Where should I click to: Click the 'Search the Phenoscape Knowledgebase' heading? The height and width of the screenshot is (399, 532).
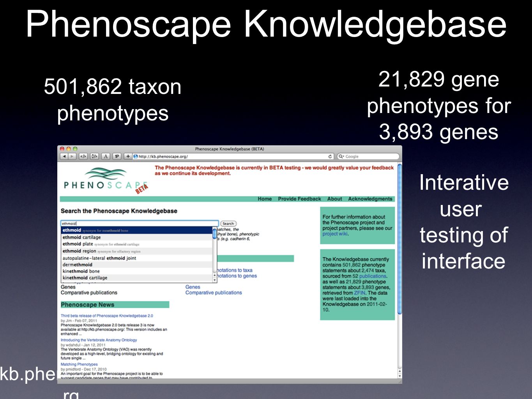click(x=119, y=211)
